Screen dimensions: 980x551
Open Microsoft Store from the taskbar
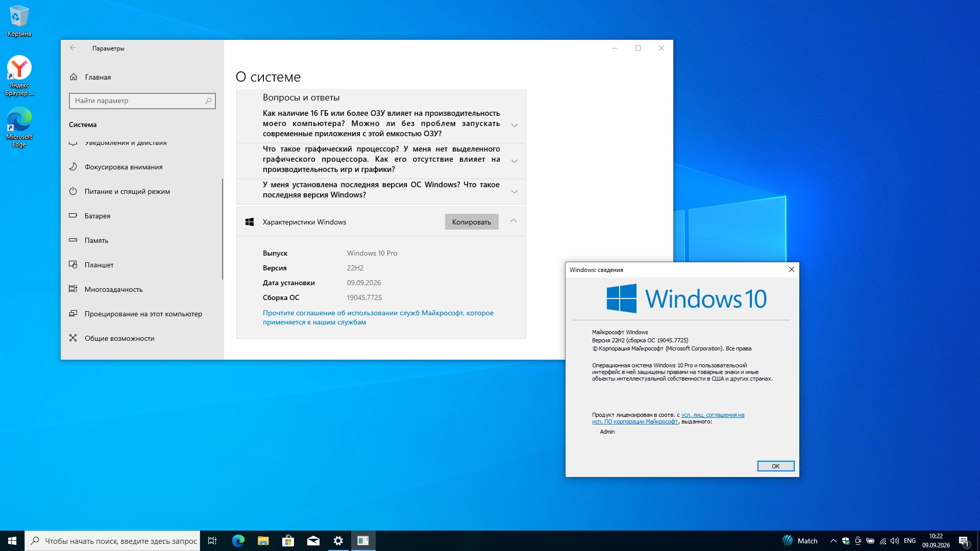coord(288,541)
